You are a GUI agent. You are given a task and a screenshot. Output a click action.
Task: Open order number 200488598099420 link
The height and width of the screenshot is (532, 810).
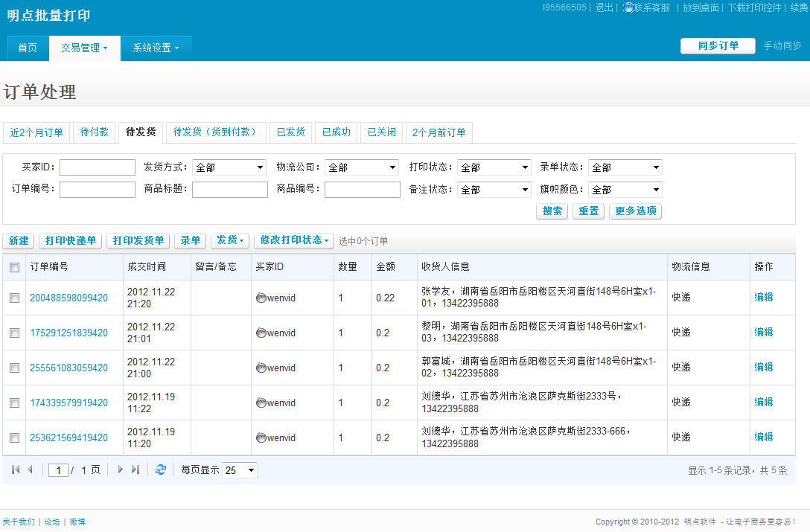(x=68, y=298)
